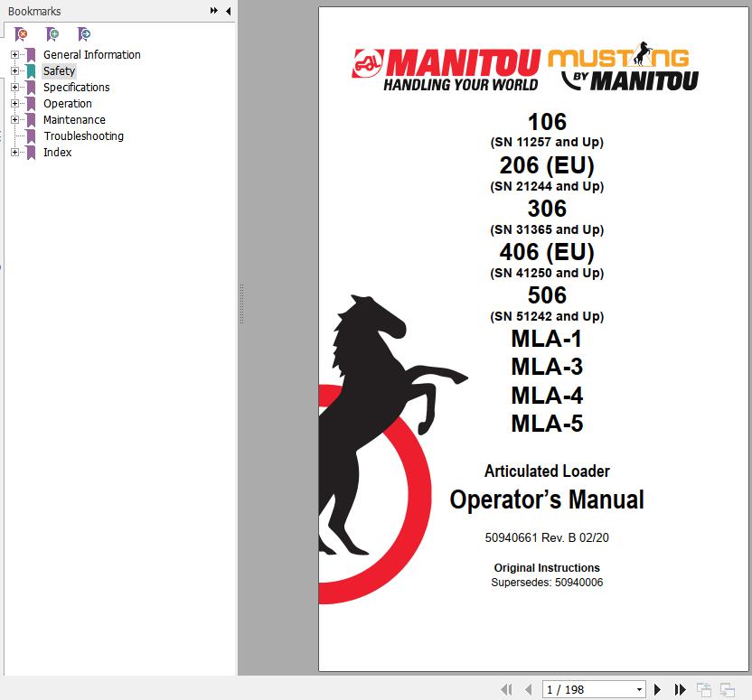Click the previous view icon
The height and width of the screenshot is (700, 752).
click(704, 689)
